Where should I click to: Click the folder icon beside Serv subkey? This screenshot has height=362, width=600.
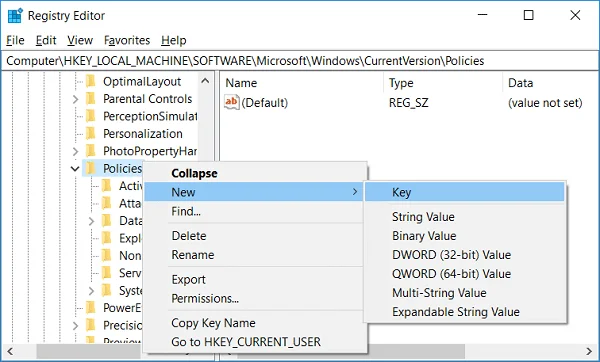pos(106,273)
